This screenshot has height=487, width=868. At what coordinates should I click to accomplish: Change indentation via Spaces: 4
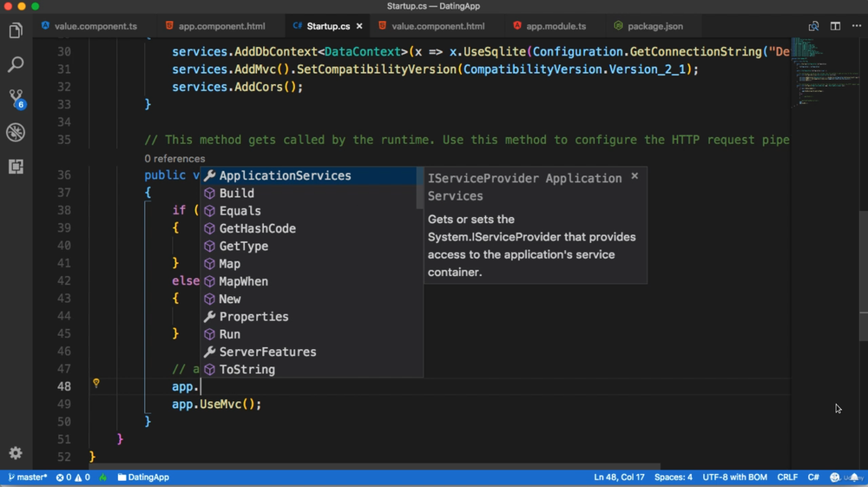click(x=674, y=477)
